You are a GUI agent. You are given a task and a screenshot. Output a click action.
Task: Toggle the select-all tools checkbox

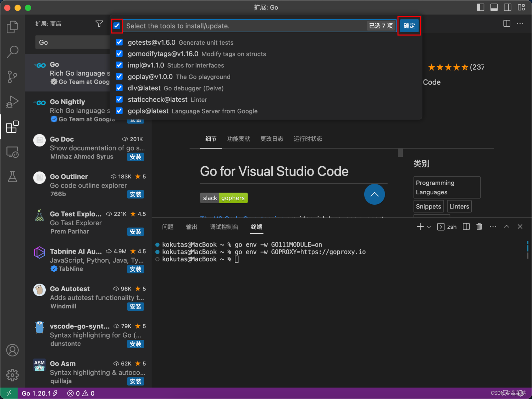click(117, 26)
